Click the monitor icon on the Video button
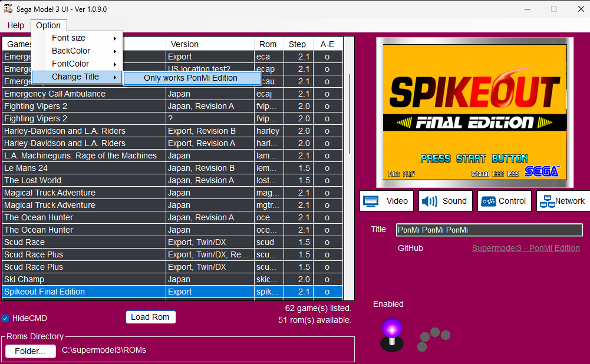 [x=371, y=201]
